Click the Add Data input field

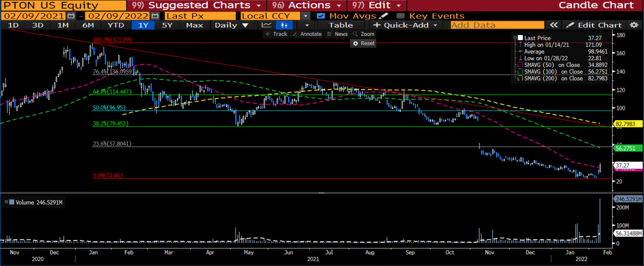[x=497, y=25]
